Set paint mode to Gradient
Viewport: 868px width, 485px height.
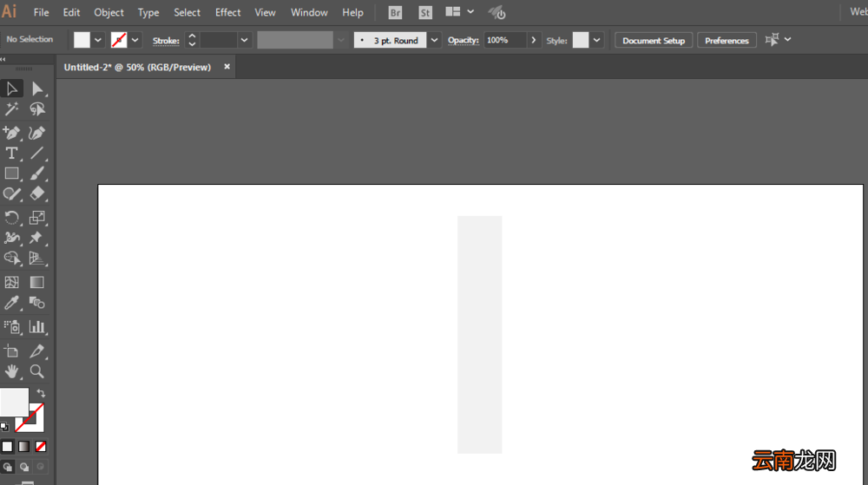[x=23, y=446]
